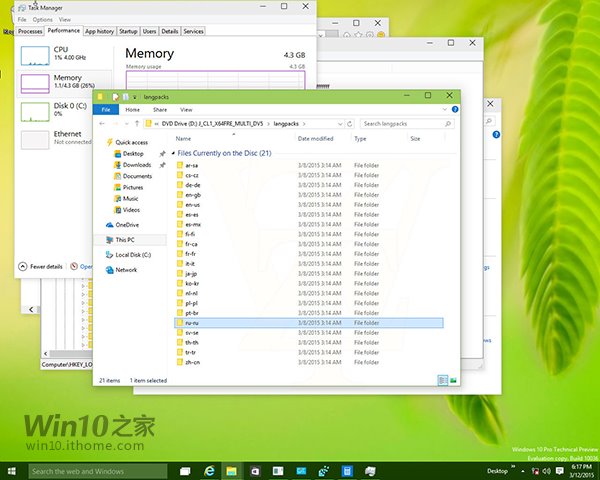Open the Share ribbon tab in Explorer

pyautogui.click(x=160, y=110)
